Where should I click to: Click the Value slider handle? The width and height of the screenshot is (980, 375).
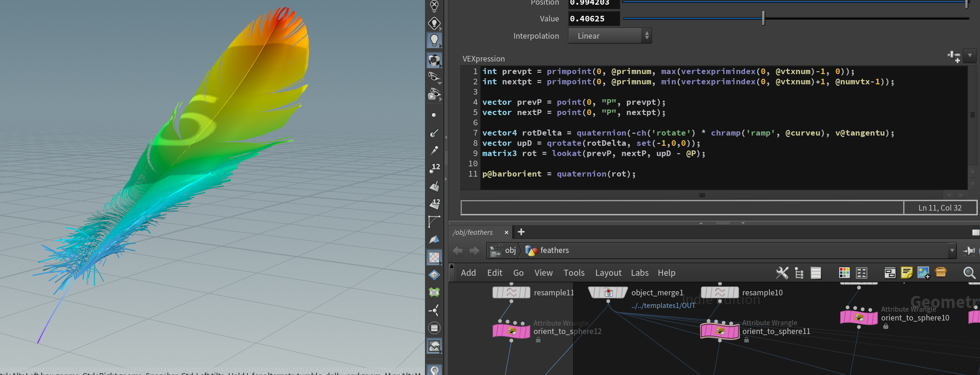[x=763, y=19]
